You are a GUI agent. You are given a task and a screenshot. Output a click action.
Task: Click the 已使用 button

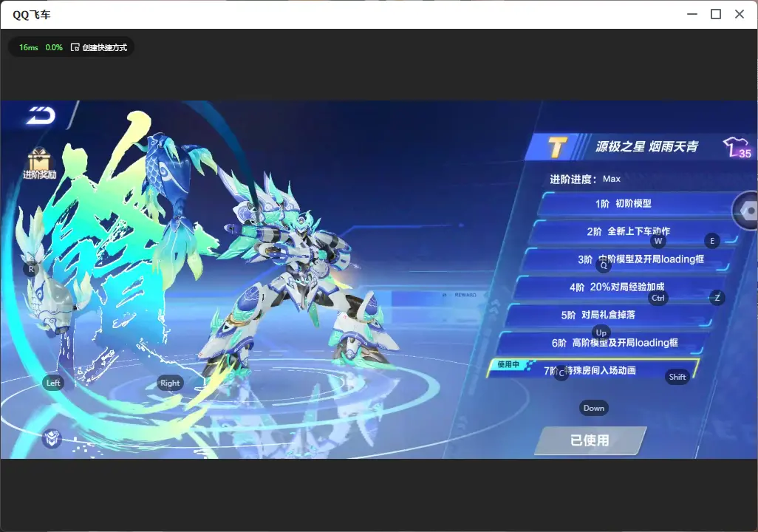(x=590, y=440)
